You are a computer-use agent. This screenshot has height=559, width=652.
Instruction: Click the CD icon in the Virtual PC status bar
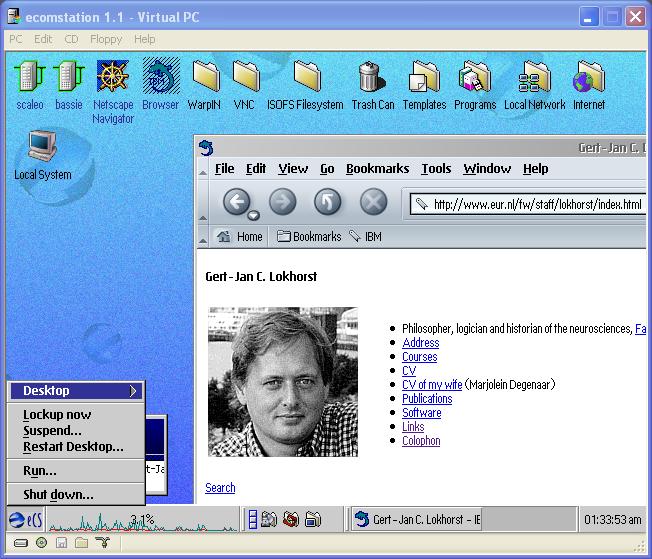pos(42,543)
